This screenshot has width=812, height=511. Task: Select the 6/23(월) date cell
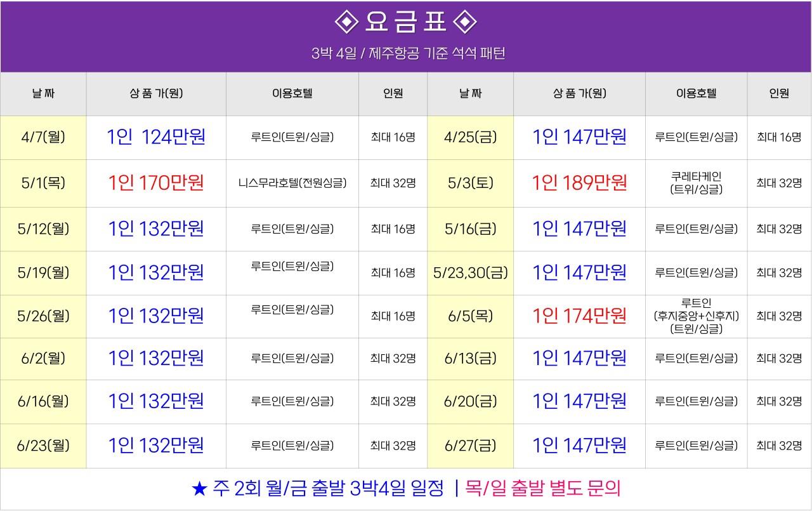pos(43,446)
